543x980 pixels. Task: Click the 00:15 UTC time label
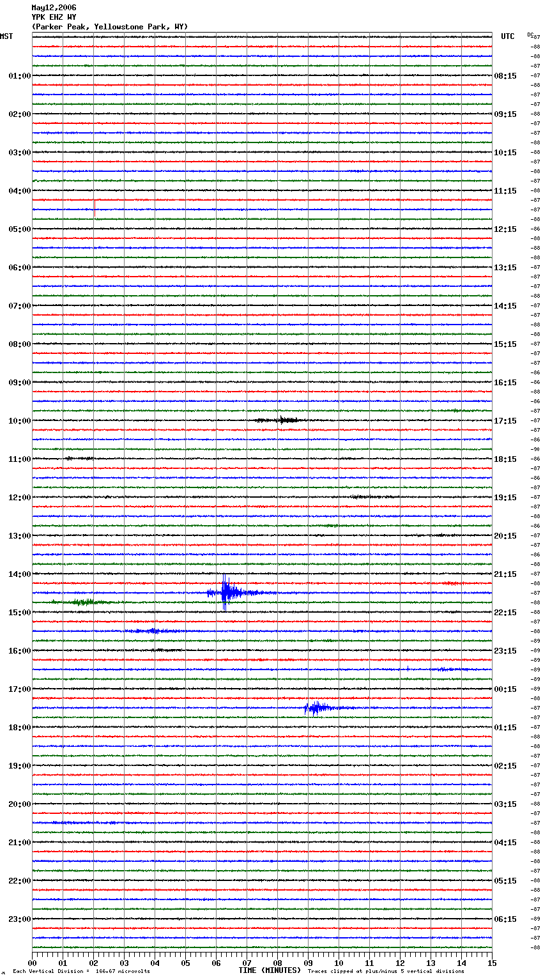505,689
